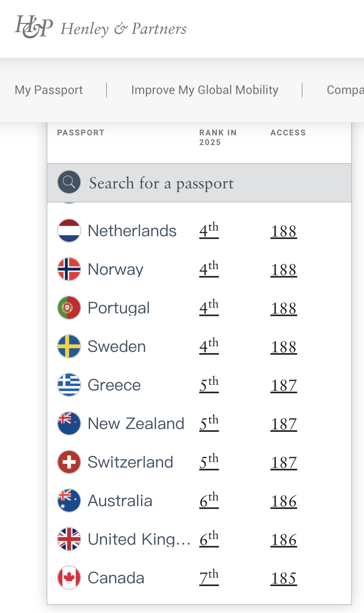The image size is (364, 613).
Task: Click the Norway flag icon
Action: pos(69,269)
